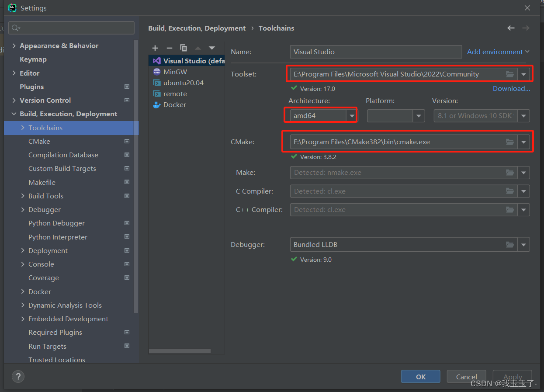Open CMake settings page
The width and height of the screenshot is (544, 392).
pyautogui.click(x=39, y=141)
